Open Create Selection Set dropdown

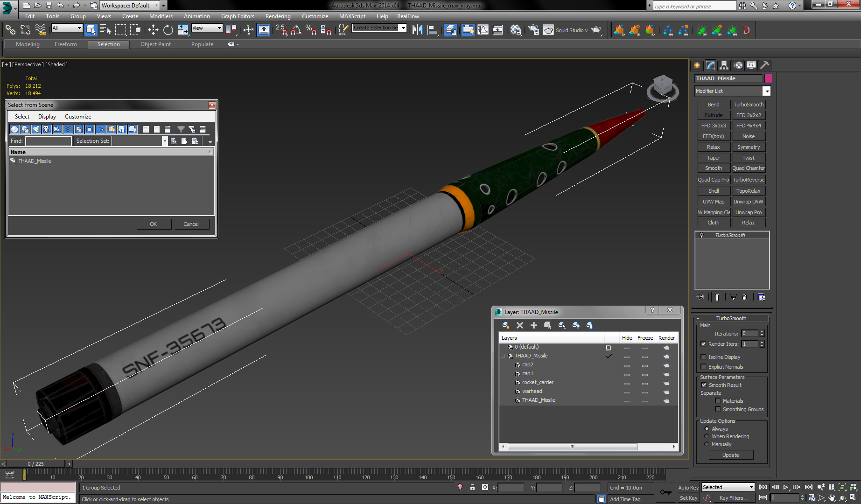pos(380,28)
